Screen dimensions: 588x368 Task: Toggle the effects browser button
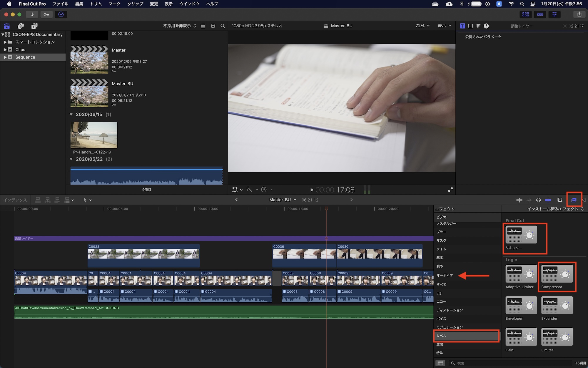click(574, 200)
